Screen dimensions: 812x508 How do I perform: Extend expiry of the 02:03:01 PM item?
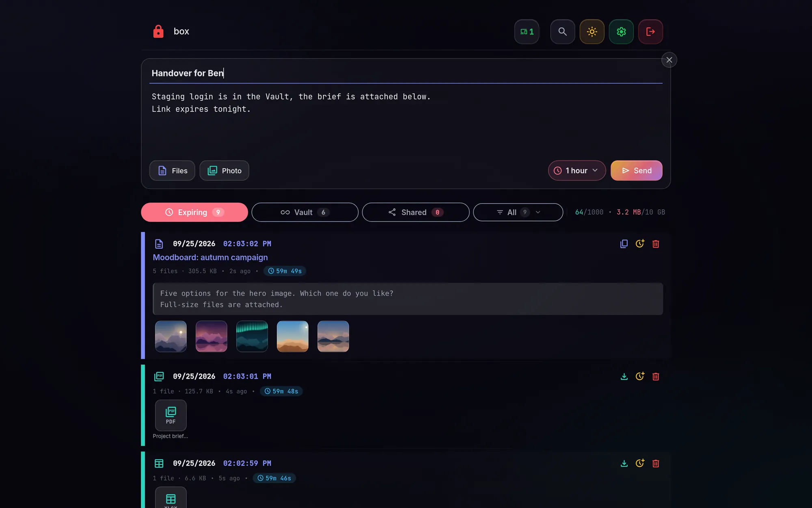[640, 376]
